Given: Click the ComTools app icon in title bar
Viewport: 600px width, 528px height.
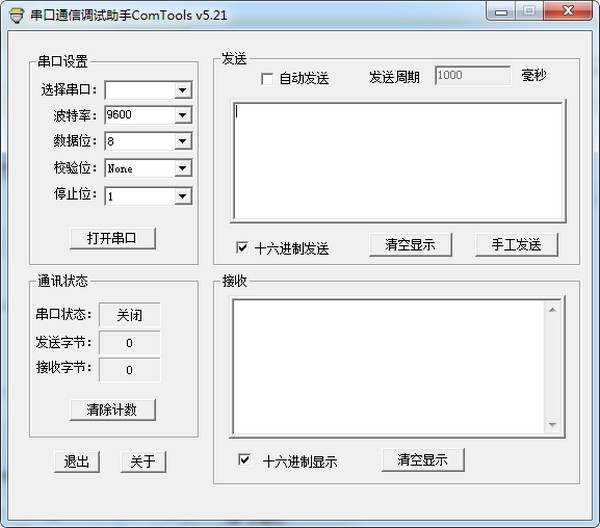Looking at the screenshot, I should [x=16, y=15].
